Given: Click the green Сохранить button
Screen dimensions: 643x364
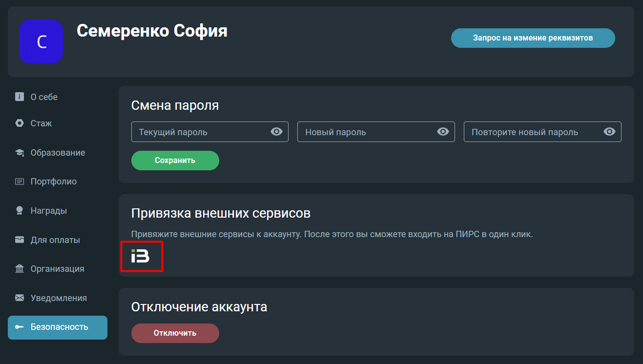Looking at the screenshot, I should pos(175,161).
